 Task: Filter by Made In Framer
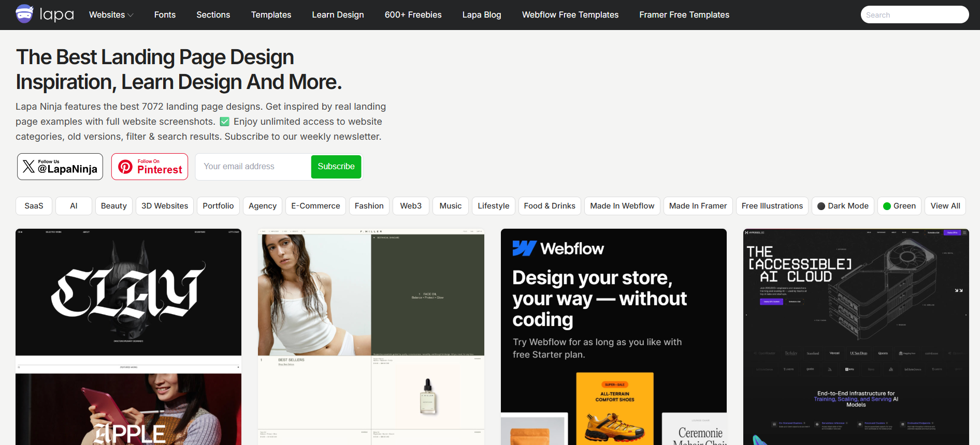pyautogui.click(x=698, y=206)
